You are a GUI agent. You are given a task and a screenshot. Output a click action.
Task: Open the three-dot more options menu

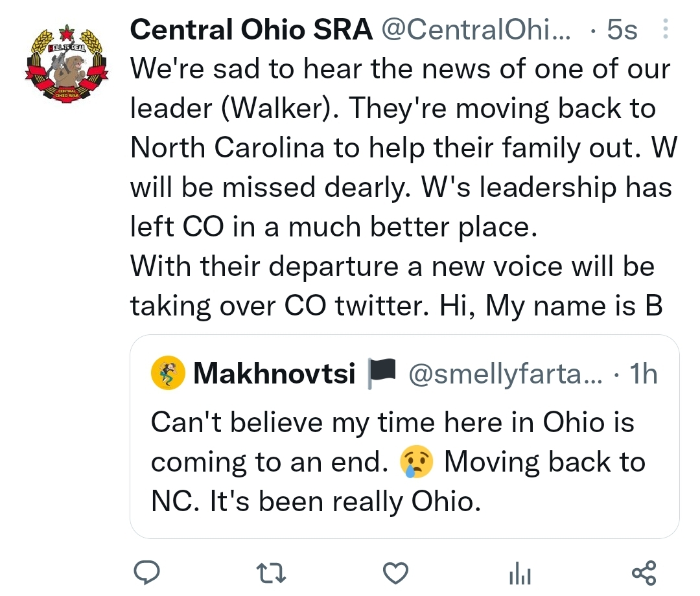click(666, 29)
